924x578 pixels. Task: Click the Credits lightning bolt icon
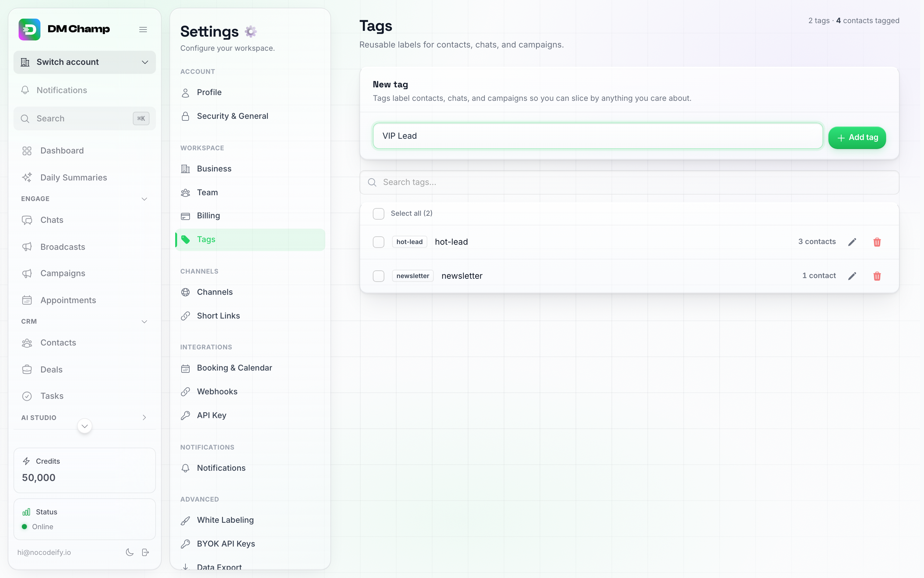tap(26, 461)
